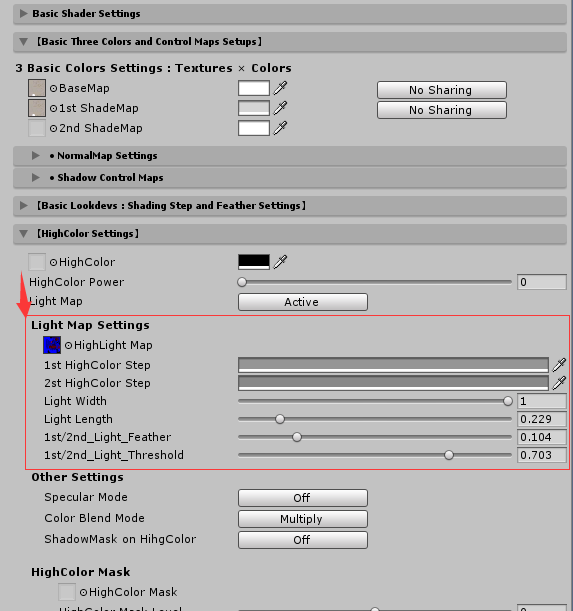Click the Light Threshold 0.703 field
The height and width of the screenshot is (611, 573).
click(542, 455)
